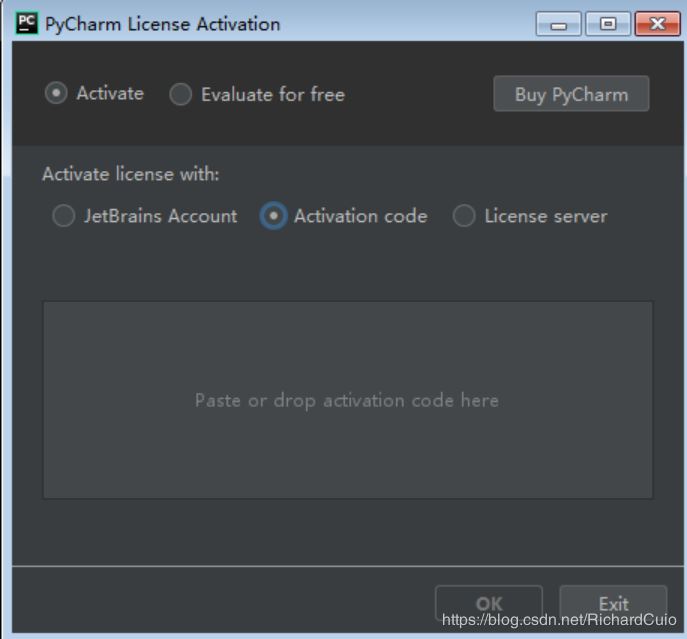Screen dimensions: 687x639
Task: Close the PyCharm License Activation dialog
Action: click(x=657, y=24)
